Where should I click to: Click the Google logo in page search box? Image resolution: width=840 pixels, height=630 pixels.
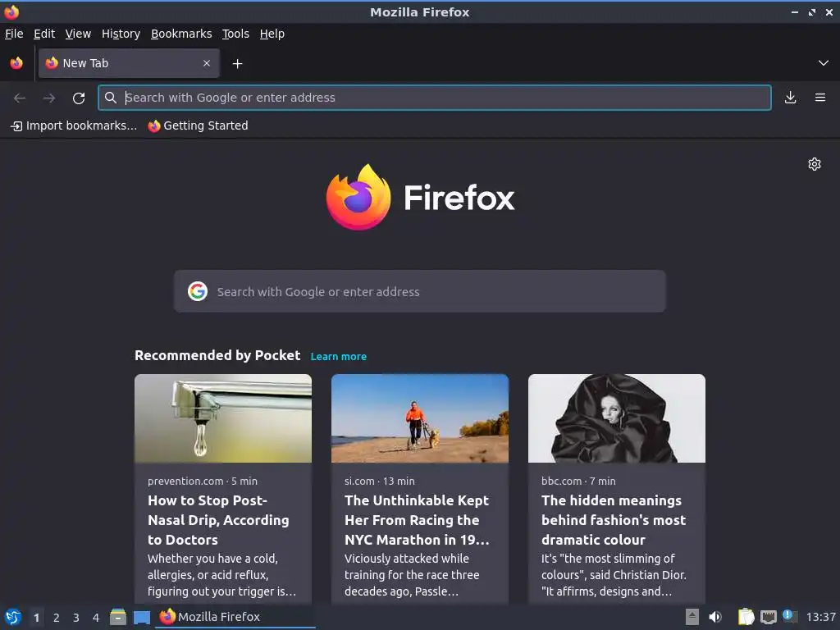[198, 291]
